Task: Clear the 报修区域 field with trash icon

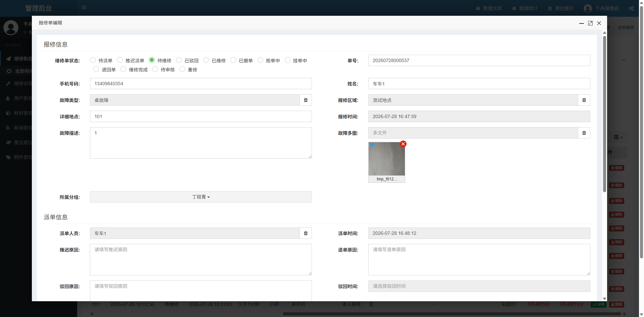Action: pos(584,100)
